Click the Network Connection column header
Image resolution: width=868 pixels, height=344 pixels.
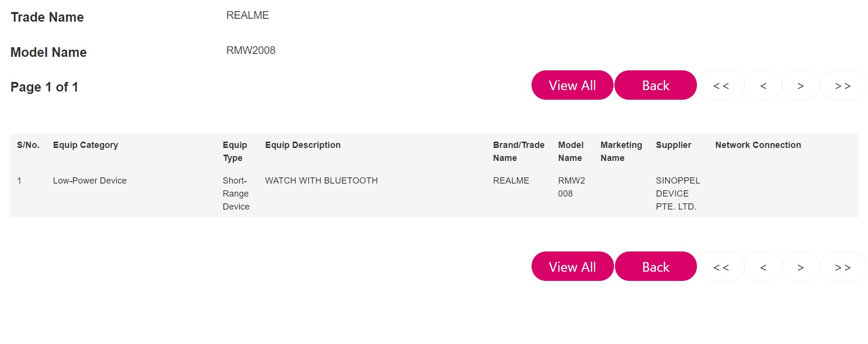click(758, 145)
